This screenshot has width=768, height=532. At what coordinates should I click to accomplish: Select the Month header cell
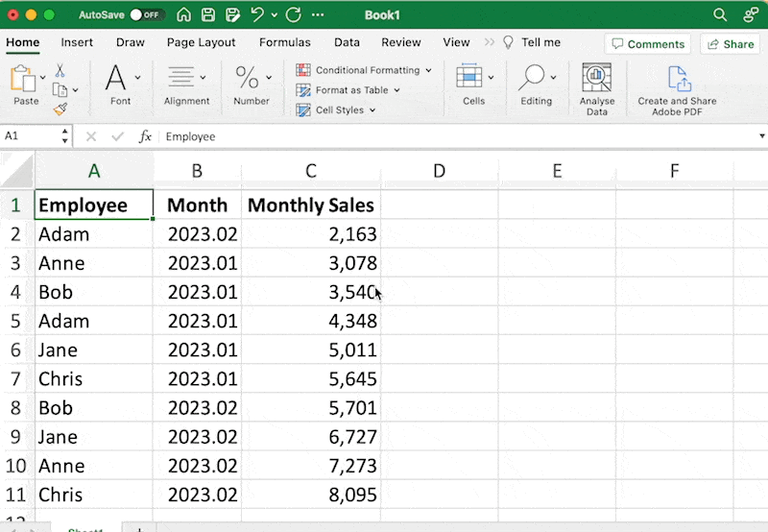[x=197, y=205]
